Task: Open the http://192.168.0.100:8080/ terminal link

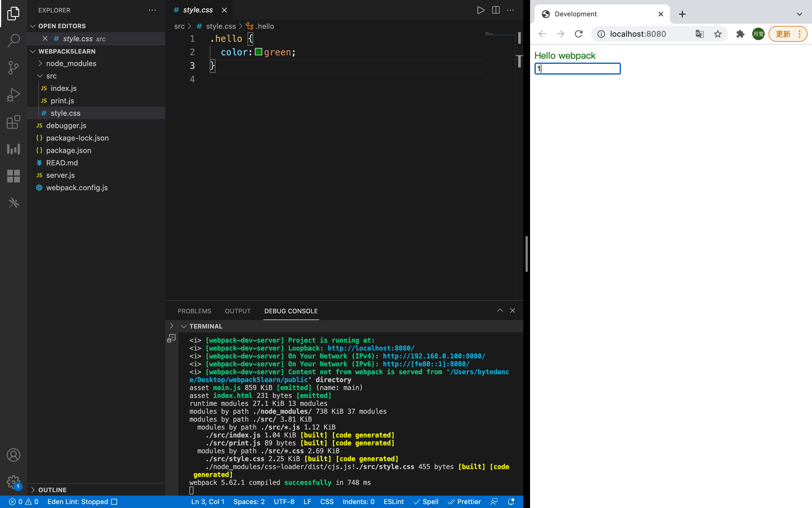Action: coord(434,356)
